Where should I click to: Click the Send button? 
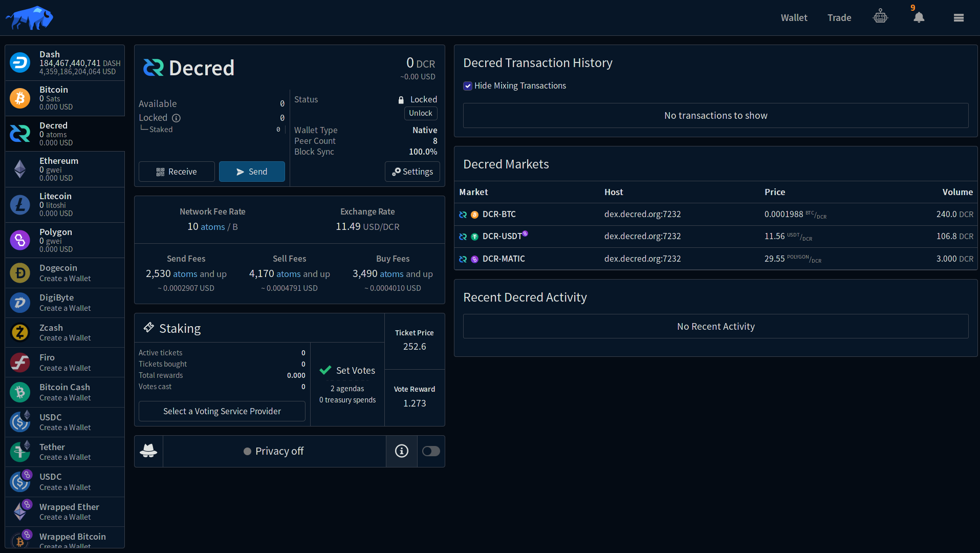(252, 172)
